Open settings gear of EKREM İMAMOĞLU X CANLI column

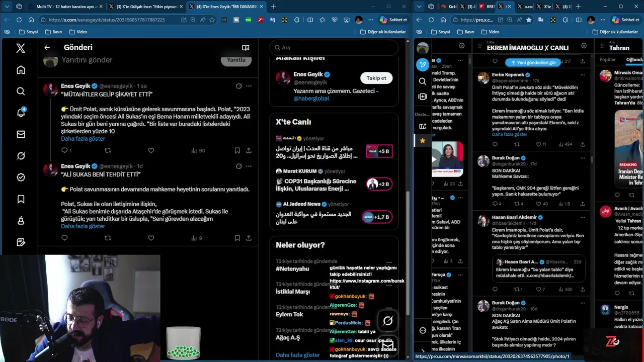click(x=584, y=46)
